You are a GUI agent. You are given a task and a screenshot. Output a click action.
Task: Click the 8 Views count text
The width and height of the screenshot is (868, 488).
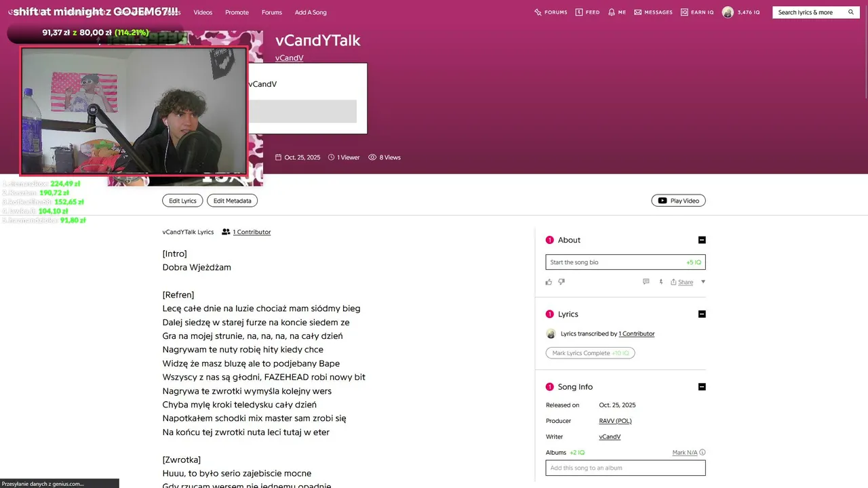[x=390, y=157]
